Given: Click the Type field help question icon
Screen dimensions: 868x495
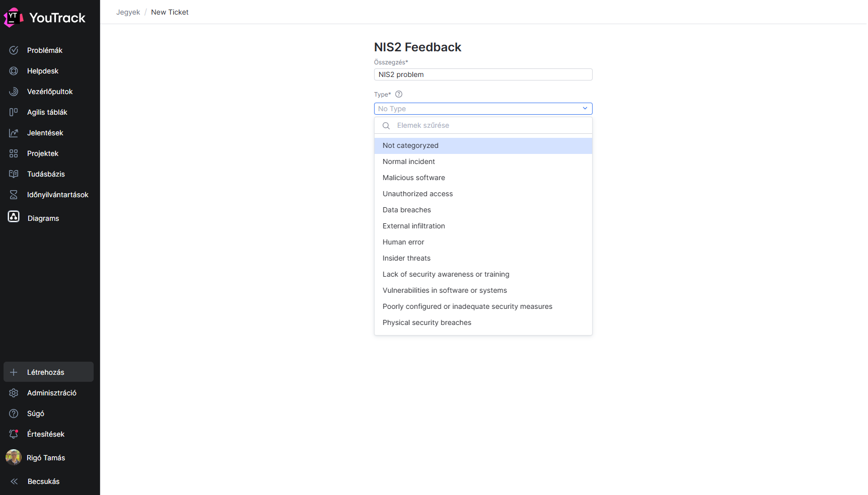Looking at the screenshot, I should click(x=399, y=94).
